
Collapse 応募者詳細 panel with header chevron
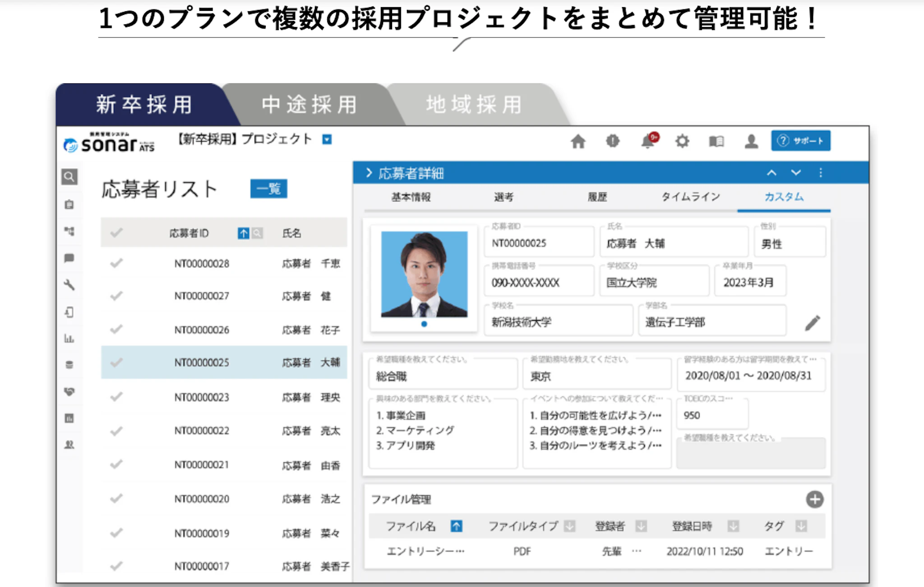(369, 173)
